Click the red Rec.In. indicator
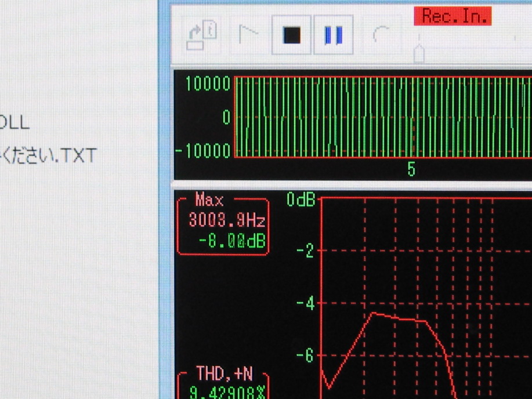 [x=453, y=16]
